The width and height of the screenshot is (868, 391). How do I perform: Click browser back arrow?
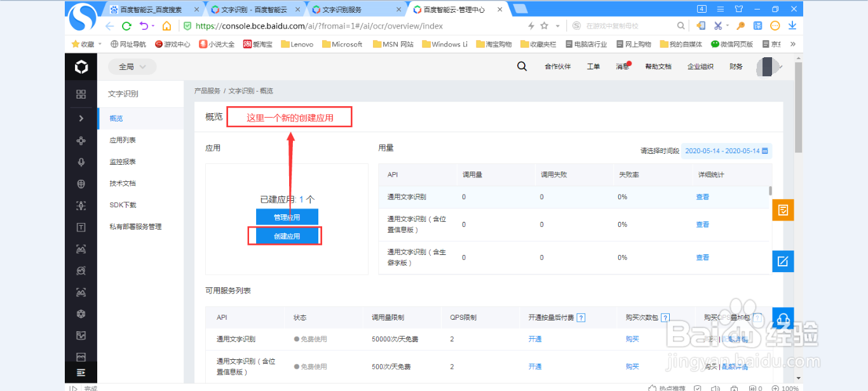tap(109, 26)
